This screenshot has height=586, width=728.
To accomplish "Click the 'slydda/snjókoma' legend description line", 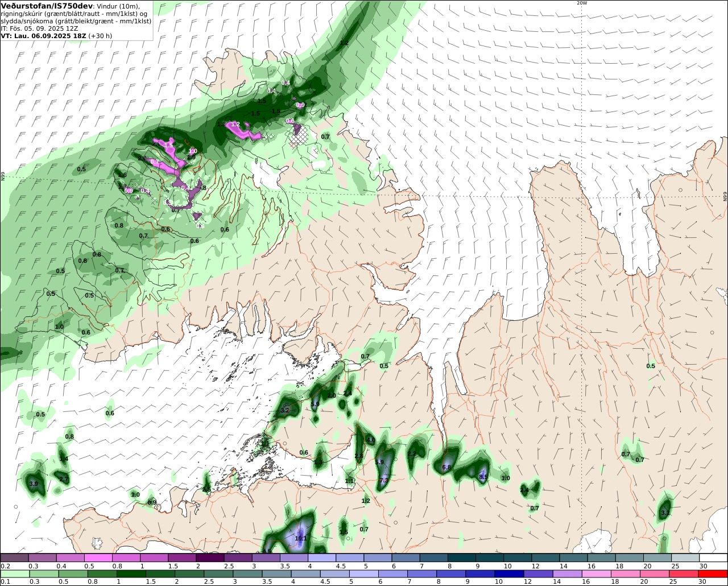I will point(76,20).
